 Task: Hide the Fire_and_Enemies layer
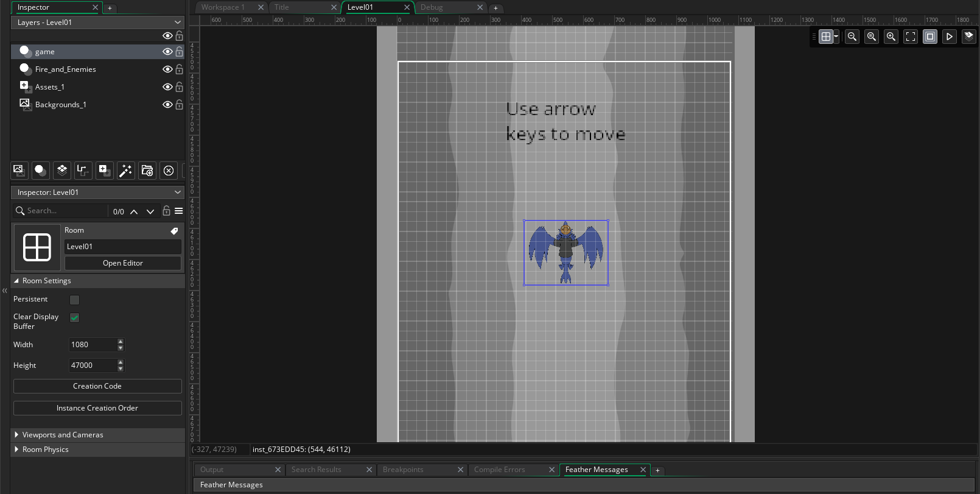coord(167,69)
